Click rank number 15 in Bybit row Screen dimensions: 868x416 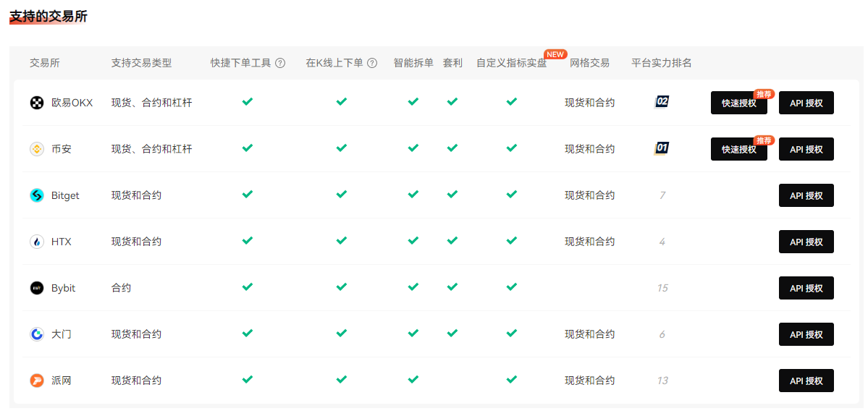click(662, 288)
